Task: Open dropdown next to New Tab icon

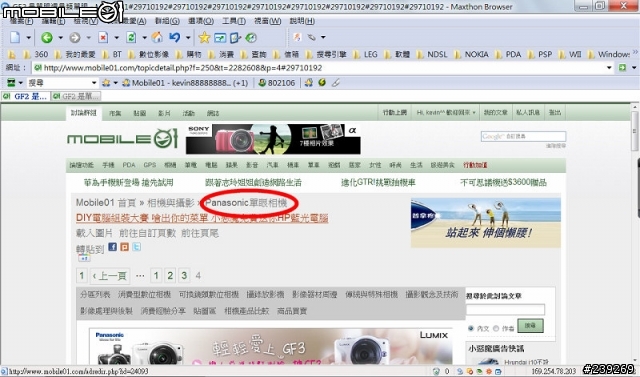Action: (29, 38)
